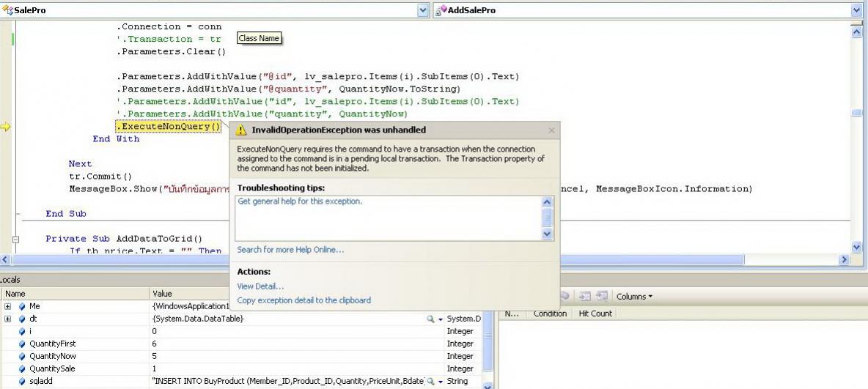Select the QuantitySale variable row
This screenshot has height=389, width=868.
(241, 368)
